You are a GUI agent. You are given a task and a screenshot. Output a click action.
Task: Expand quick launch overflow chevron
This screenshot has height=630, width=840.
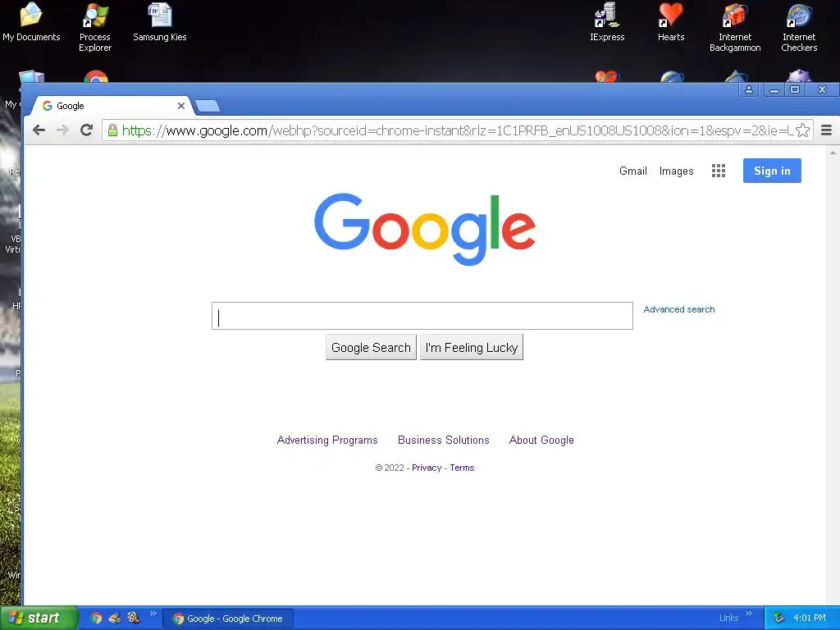click(153, 614)
